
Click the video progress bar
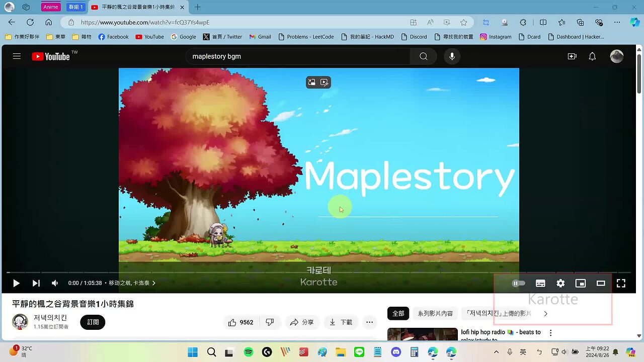(318, 272)
